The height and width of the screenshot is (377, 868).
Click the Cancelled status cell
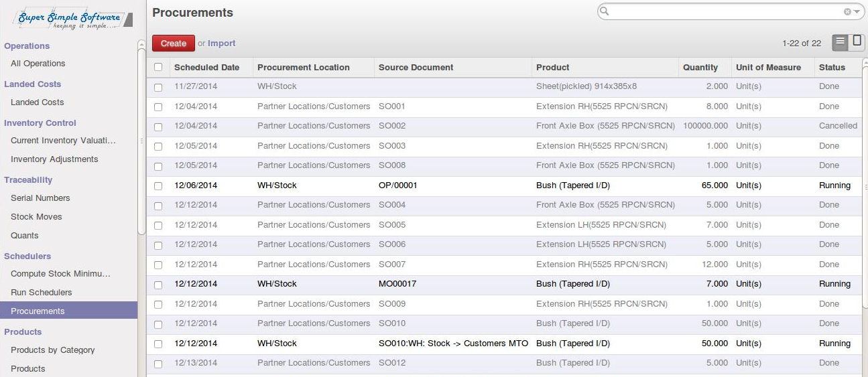pyautogui.click(x=838, y=126)
